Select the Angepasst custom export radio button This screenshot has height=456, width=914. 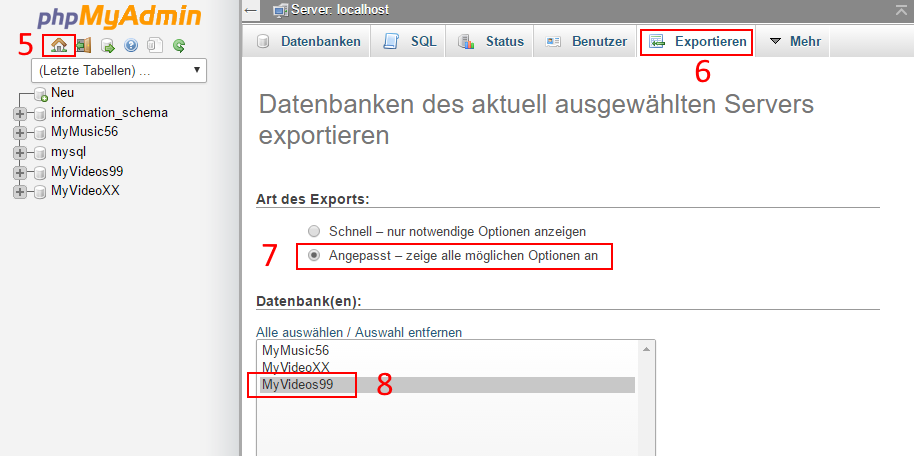click(314, 255)
